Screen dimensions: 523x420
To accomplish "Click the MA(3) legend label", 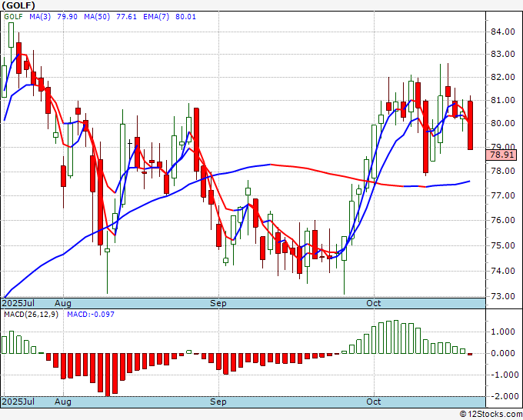I will pyautogui.click(x=40, y=17).
